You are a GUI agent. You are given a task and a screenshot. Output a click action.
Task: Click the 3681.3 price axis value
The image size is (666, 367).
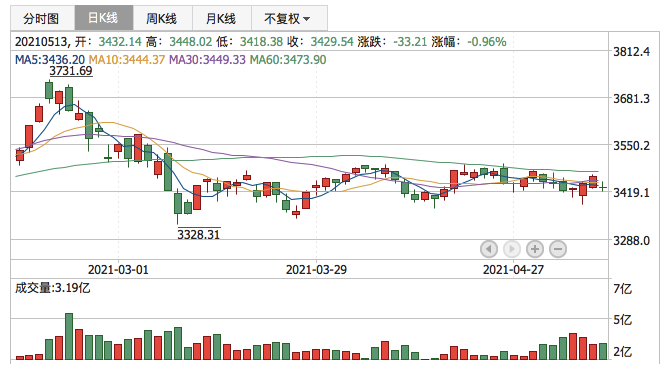pyautogui.click(x=632, y=99)
